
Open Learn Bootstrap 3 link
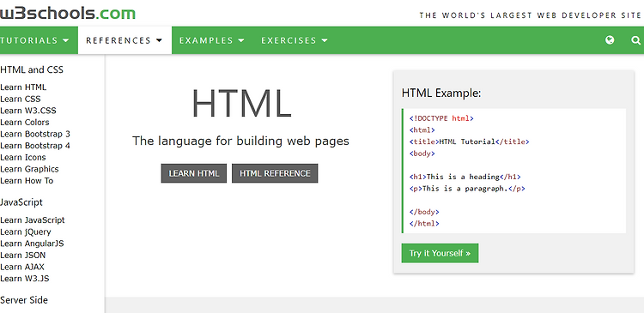35,134
